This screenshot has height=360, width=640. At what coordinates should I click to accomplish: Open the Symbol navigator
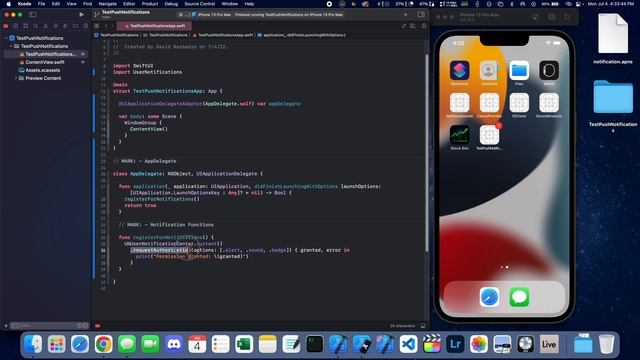25,26
